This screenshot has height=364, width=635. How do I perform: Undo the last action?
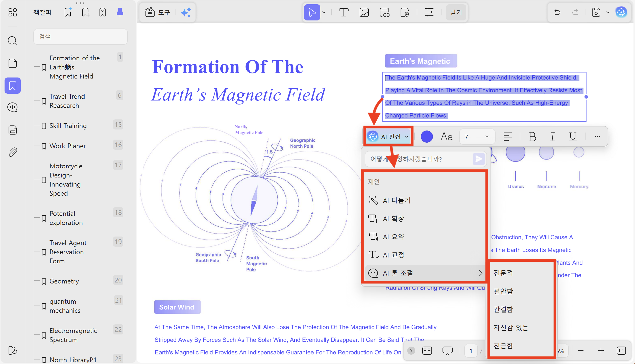557,12
